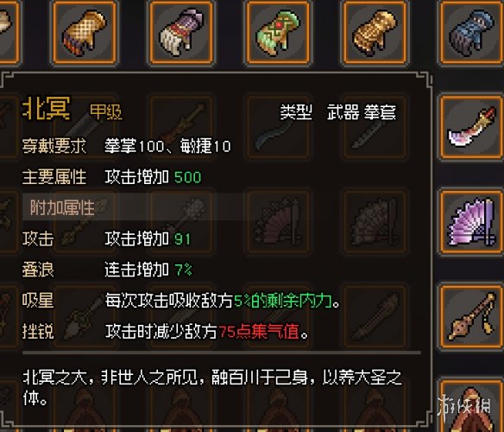Select the curved white saber with red hilt
Viewport: 504px width, 432px height.
(x=471, y=127)
